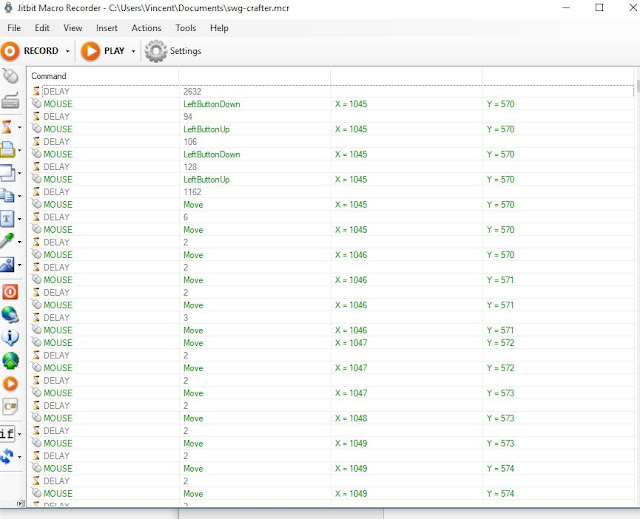Open dropdown next to repeat loop icon
This screenshot has width=640, height=519.
(19, 457)
